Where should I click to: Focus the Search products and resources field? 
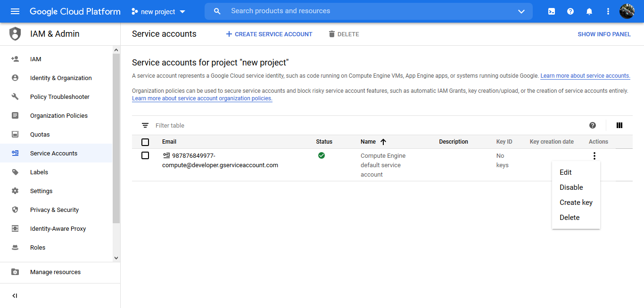point(369,11)
